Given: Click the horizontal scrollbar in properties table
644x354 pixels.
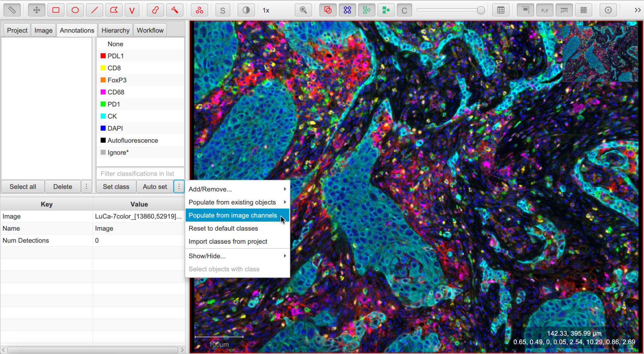Looking at the screenshot, I should point(93,350).
